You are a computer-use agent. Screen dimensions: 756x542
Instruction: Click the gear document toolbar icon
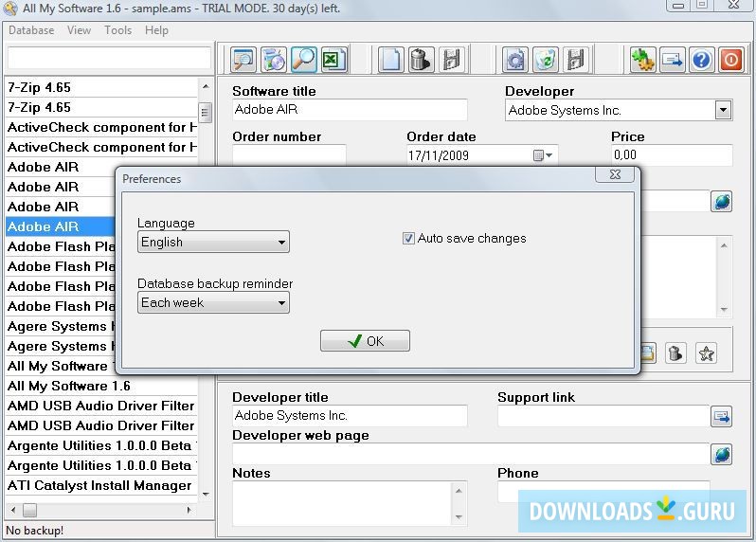pos(515,61)
